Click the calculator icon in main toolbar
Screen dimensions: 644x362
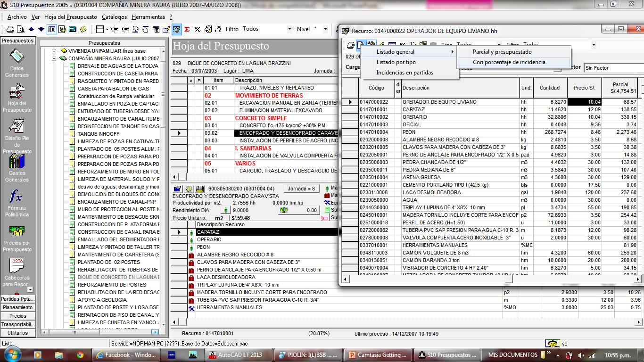(73, 29)
